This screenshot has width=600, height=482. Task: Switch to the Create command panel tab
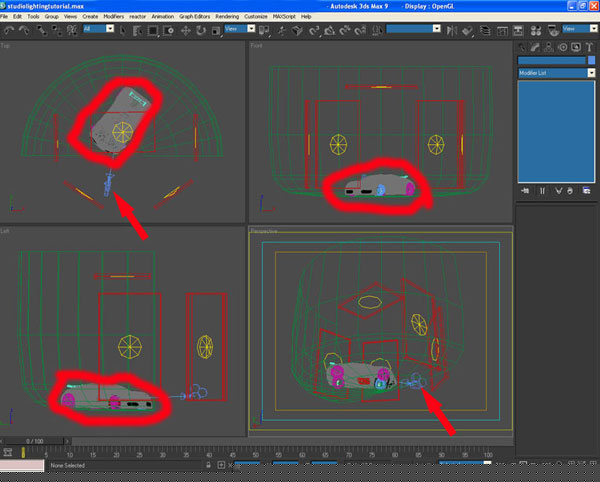pos(522,47)
